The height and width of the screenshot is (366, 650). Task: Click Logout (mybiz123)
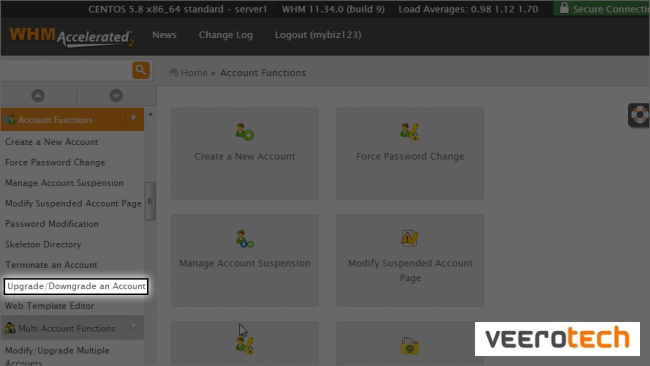[318, 35]
